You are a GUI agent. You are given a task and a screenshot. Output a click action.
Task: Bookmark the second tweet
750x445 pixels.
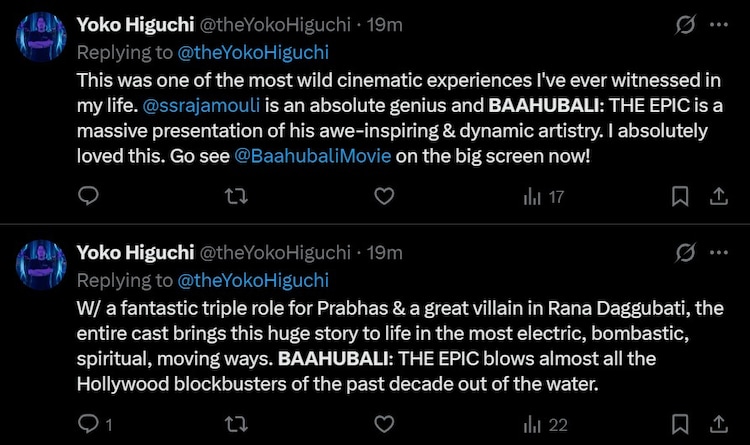pos(681,425)
